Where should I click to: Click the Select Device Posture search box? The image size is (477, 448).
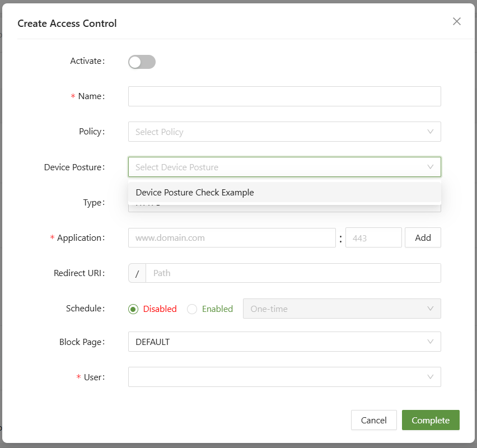pos(274,167)
